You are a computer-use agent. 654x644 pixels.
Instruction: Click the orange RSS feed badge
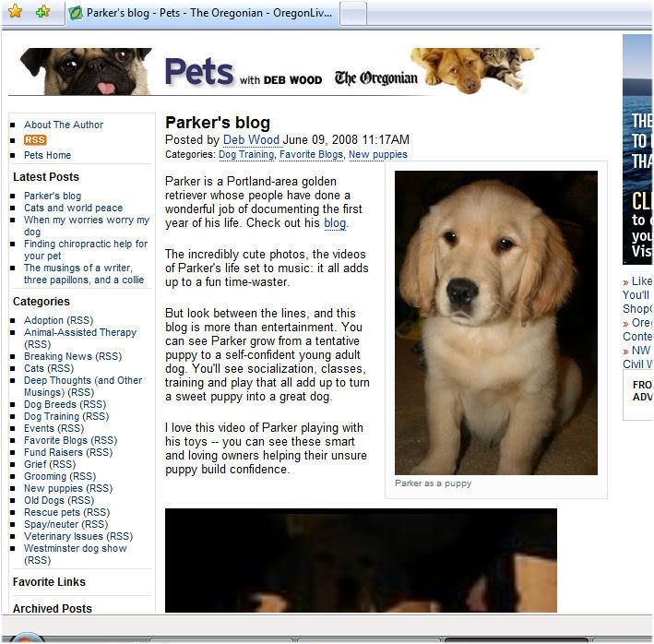tap(35, 139)
